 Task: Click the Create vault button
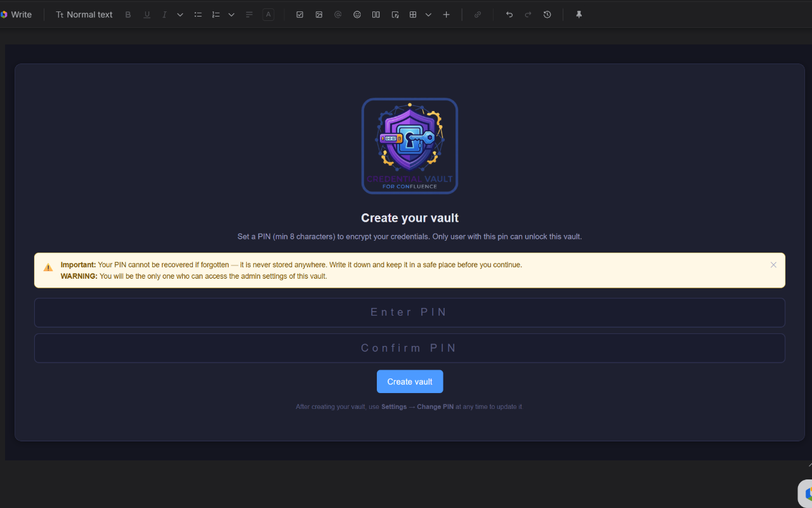410,382
